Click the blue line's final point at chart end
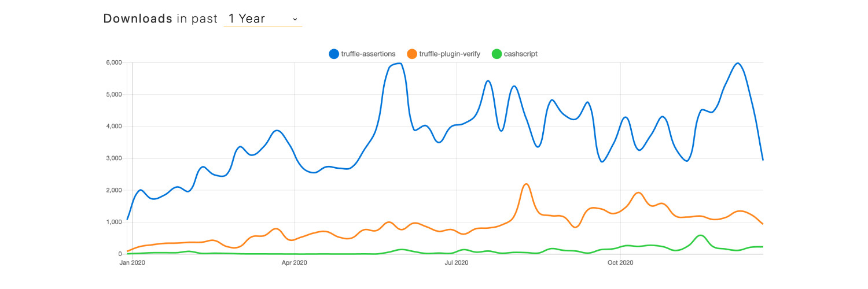The image size is (868, 289). click(x=763, y=160)
